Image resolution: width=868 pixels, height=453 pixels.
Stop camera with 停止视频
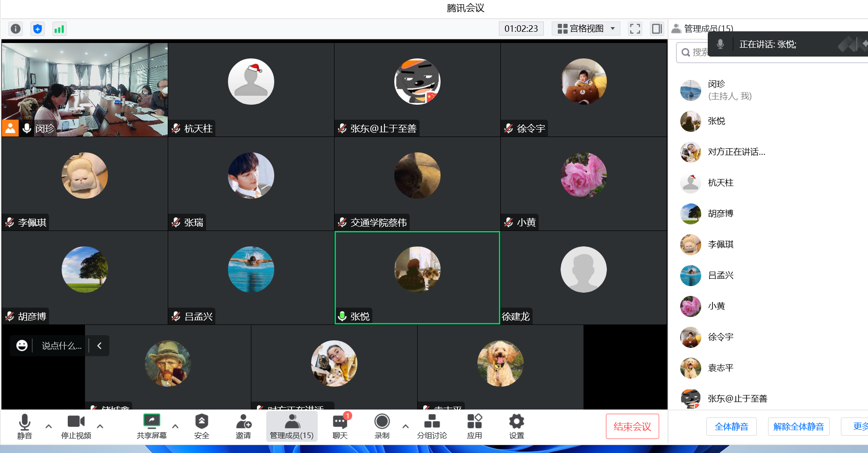pos(76,426)
